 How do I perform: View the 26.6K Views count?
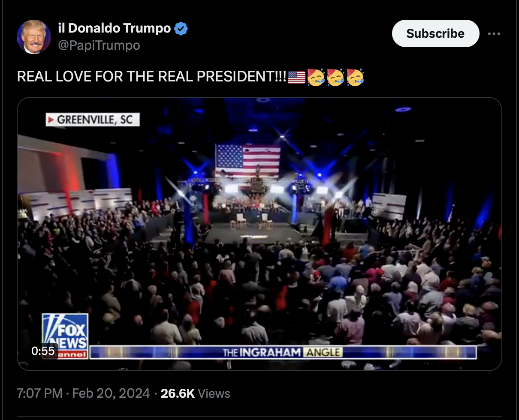[x=195, y=393]
